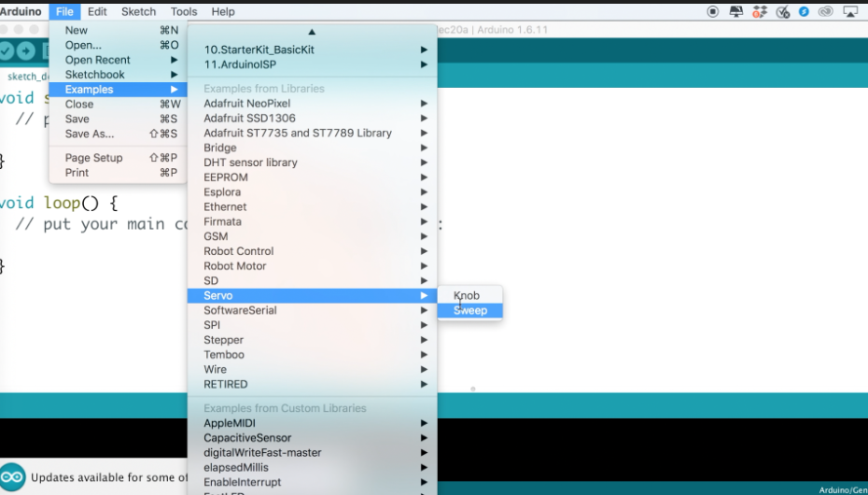Open the SPI examples submenu
The image size is (868, 495).
[x=313, y=325]
